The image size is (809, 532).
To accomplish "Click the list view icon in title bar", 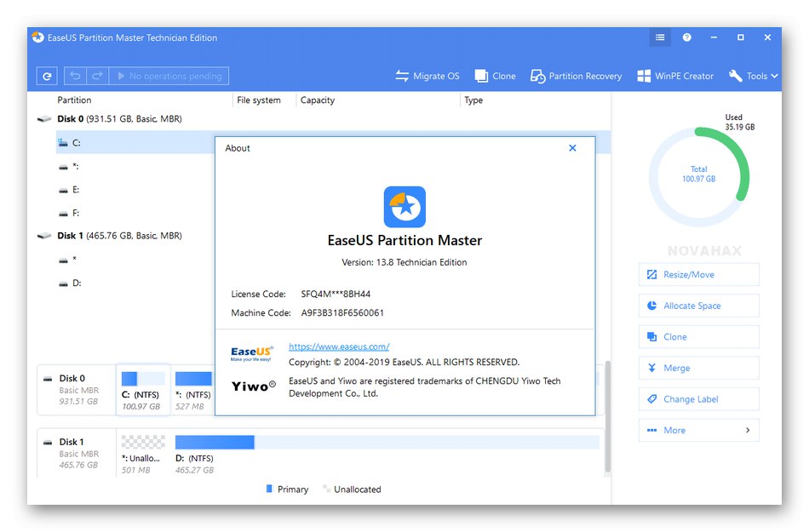I will click(660, 37).
